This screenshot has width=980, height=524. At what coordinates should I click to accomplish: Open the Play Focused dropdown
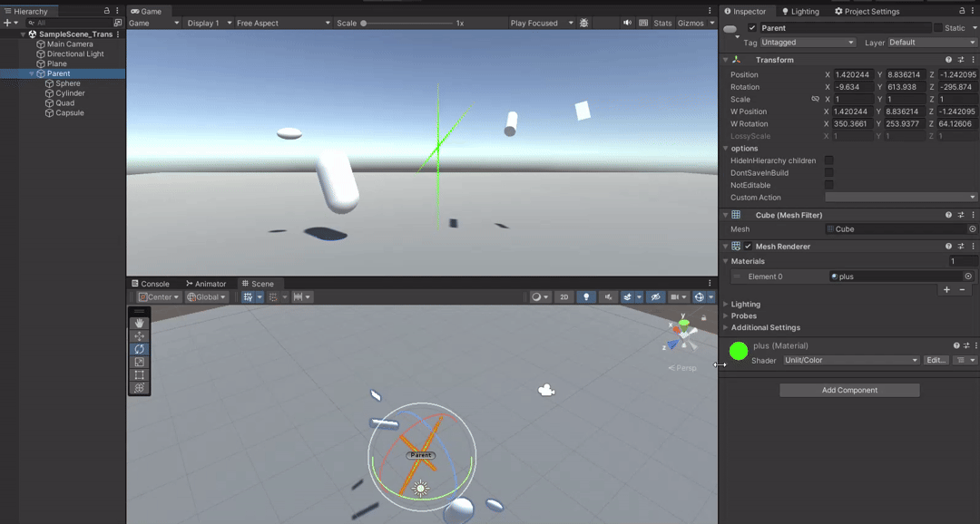tap(541, 23)
